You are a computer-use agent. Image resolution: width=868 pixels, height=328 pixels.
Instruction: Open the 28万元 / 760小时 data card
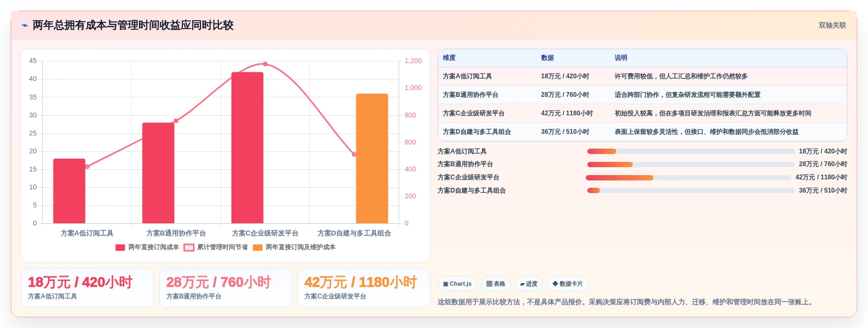click(225, 288)
